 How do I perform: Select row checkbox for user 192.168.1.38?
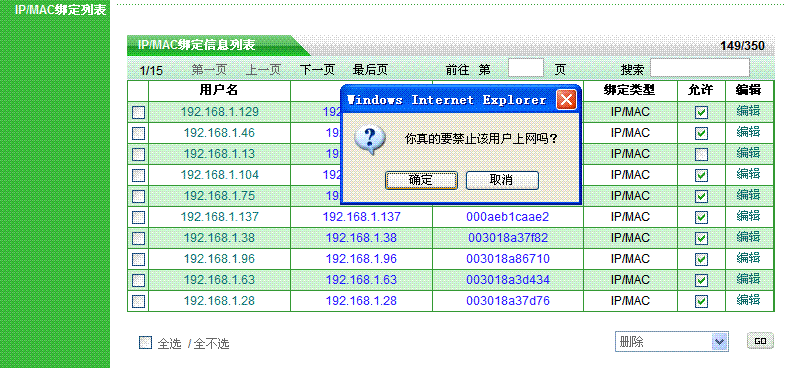pyautogui.click(x=139, y=238)
